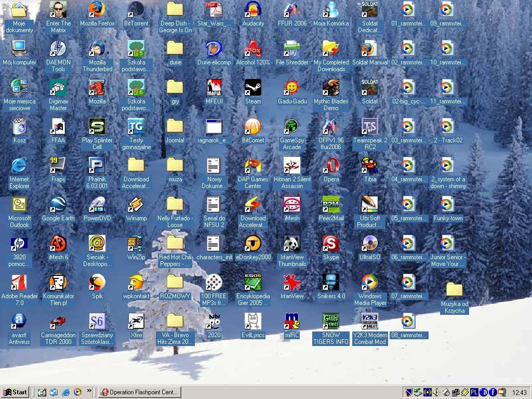Open the Opera browser shortcut

[331, 166]
